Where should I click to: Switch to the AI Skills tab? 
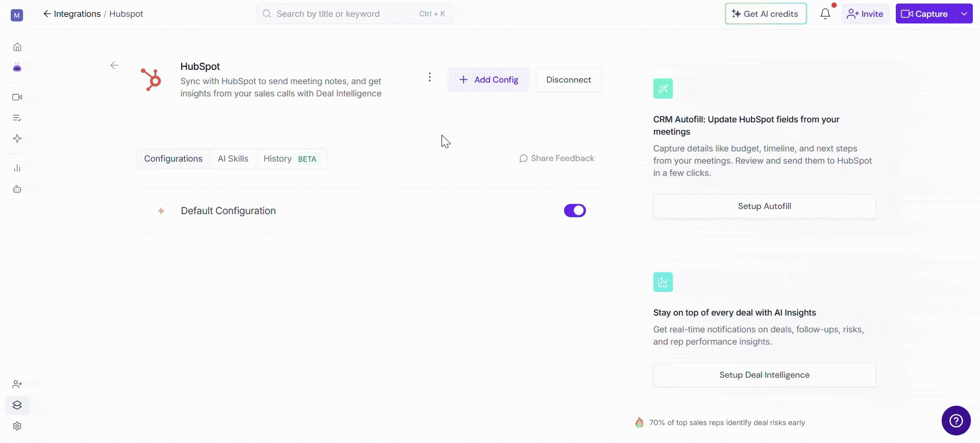pos(233,159)
